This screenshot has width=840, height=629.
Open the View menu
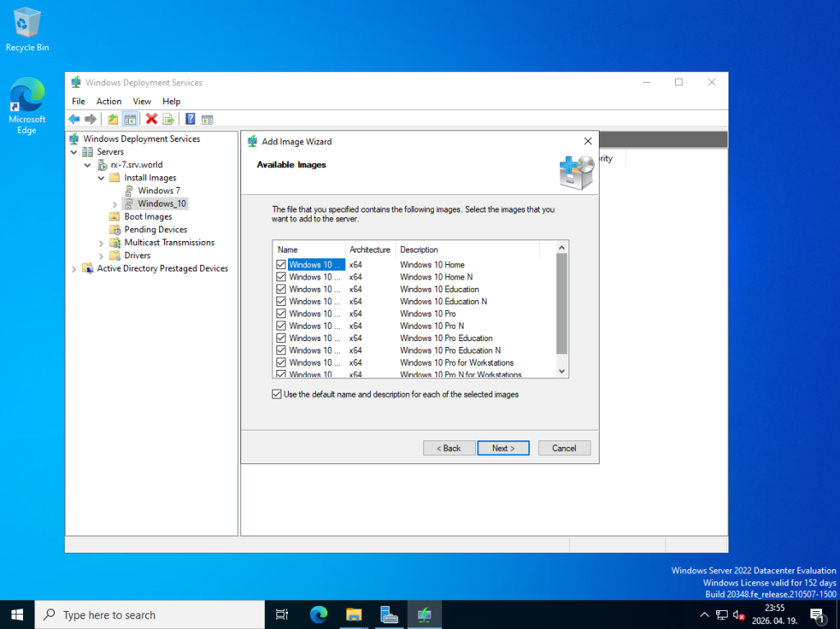coord(142,101)
